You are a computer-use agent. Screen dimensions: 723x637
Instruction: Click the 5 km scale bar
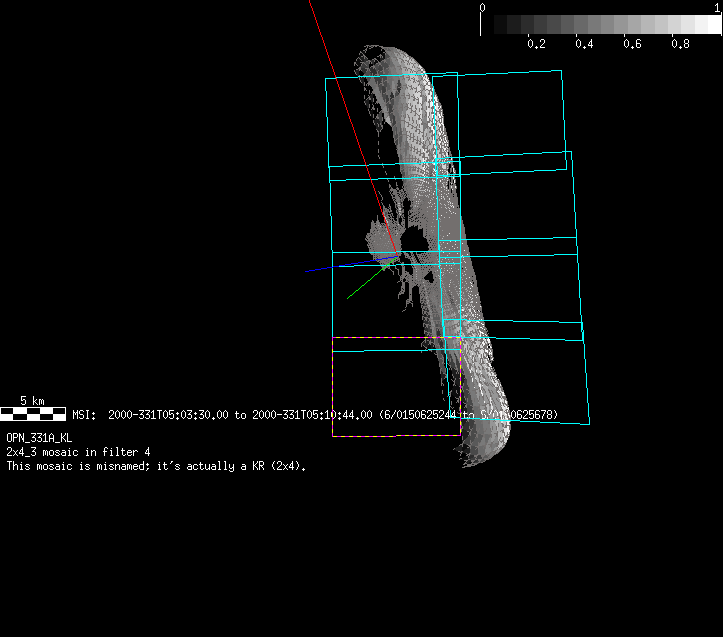(x=33, y=412)
